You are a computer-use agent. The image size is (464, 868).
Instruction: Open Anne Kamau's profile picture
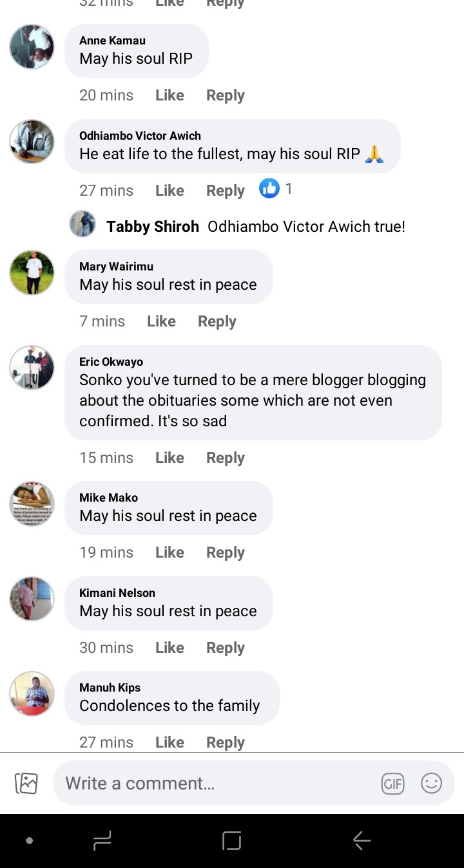(32, 46)
